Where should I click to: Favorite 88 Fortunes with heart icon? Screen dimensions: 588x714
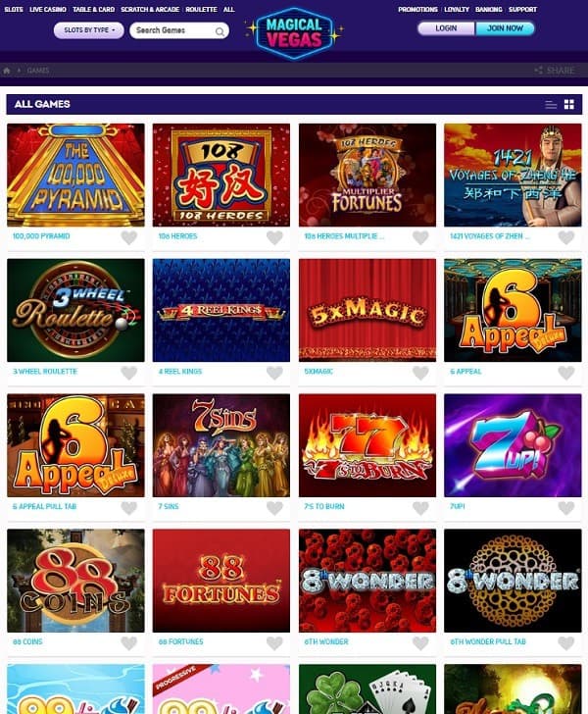[274, 643]
